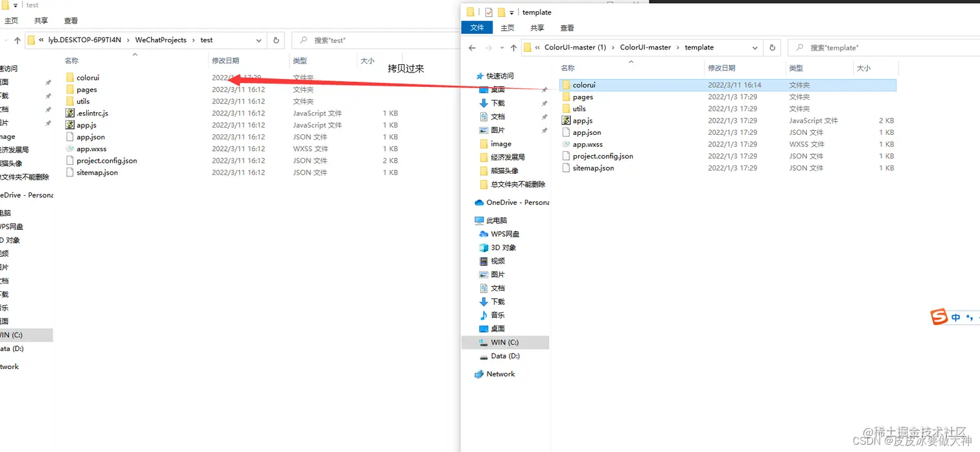
Task: Open 共享 tab in template window
Action: [537, 28]
